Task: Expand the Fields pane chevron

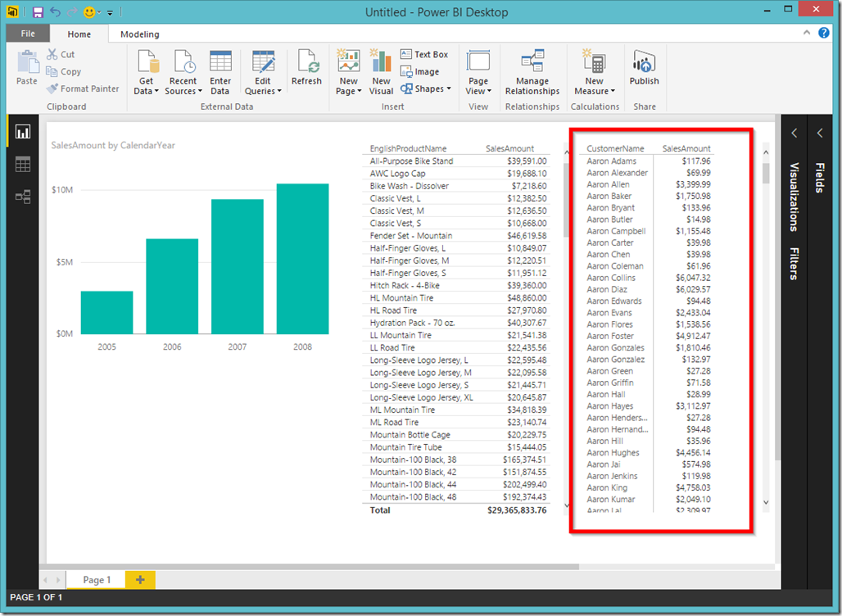Action: pyautogui.click(x=819, y=133)
